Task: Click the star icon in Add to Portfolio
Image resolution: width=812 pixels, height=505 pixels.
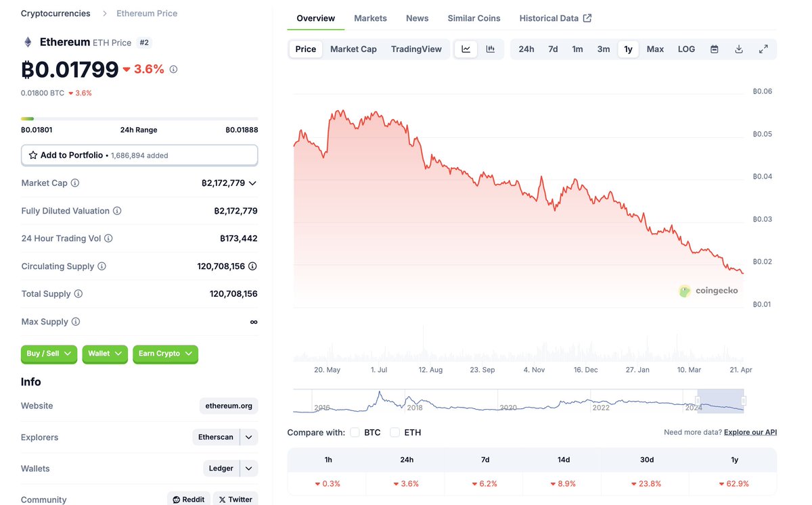Action: click(33, 155)
